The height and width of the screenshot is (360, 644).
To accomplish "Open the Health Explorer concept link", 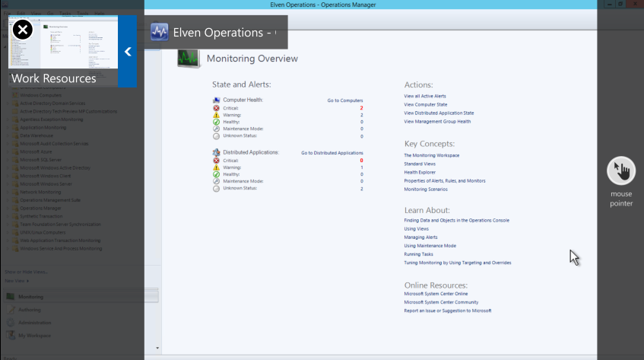I will pos(420,173).
